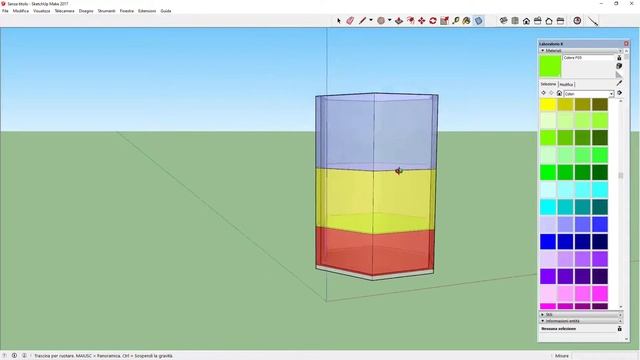Switch to the Seleziona tab
The height and width of the screenshot is (360, 640).
(548, 84)
